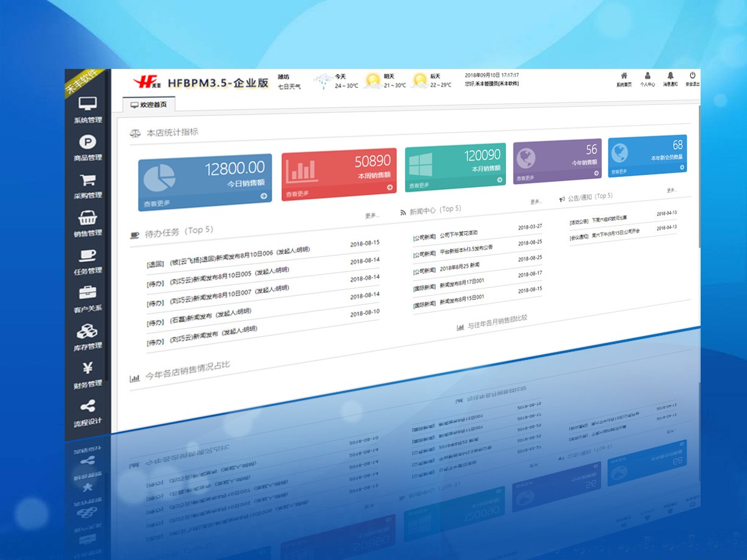This screenshot has width=747, height=560.
Task: Open 财务管理 yen icon
Action: pos(88,369)
